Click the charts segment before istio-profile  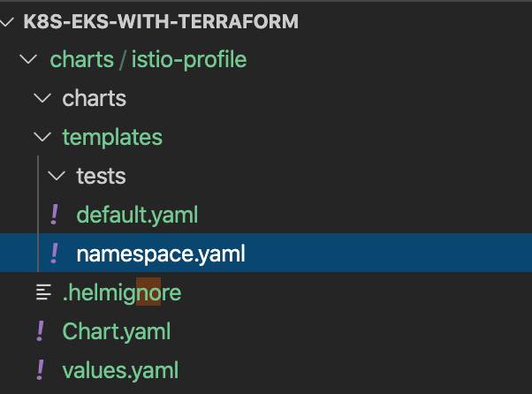tap(81, 60)
